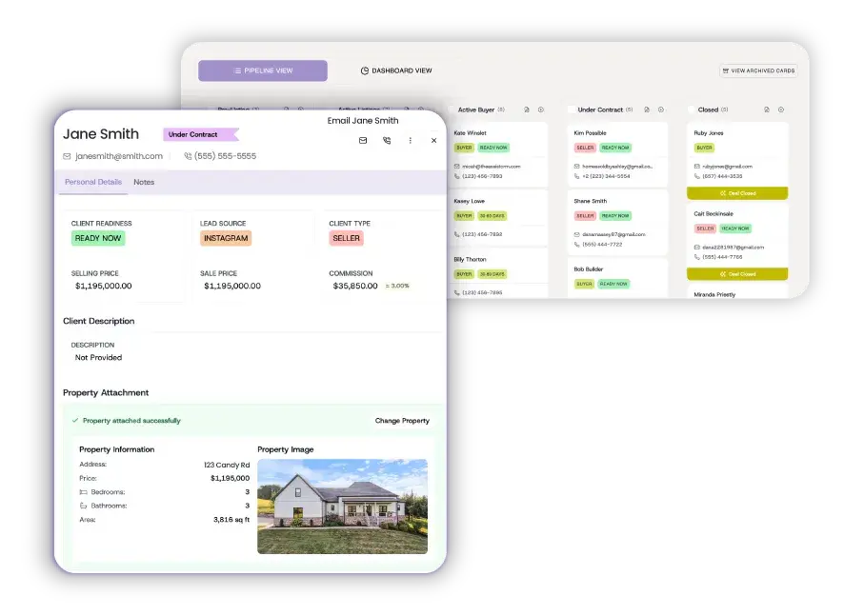Click the phone icon on Kasey Lowe's card
This screenshot has width=864, height=616.
click(457, 234)
